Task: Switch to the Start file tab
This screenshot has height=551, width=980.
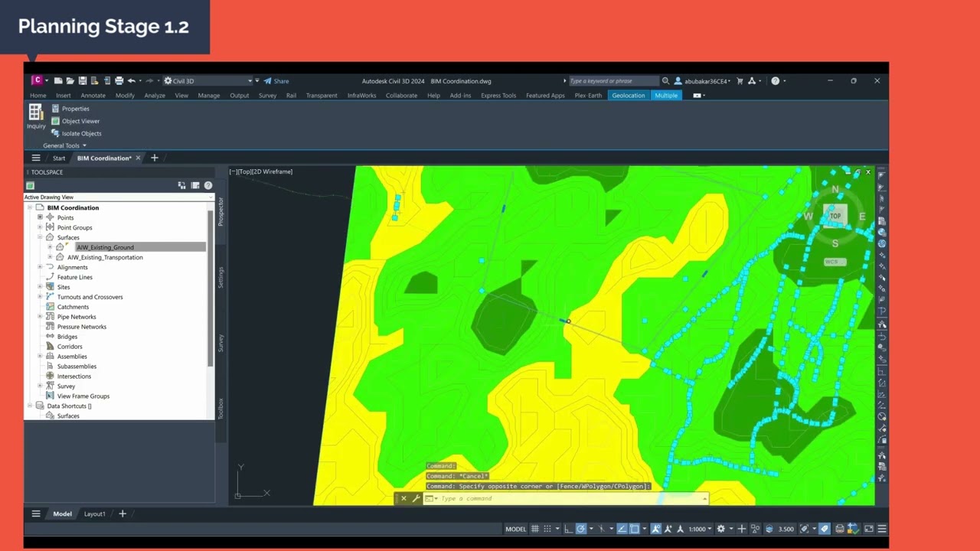Action: tap(59, 158)
